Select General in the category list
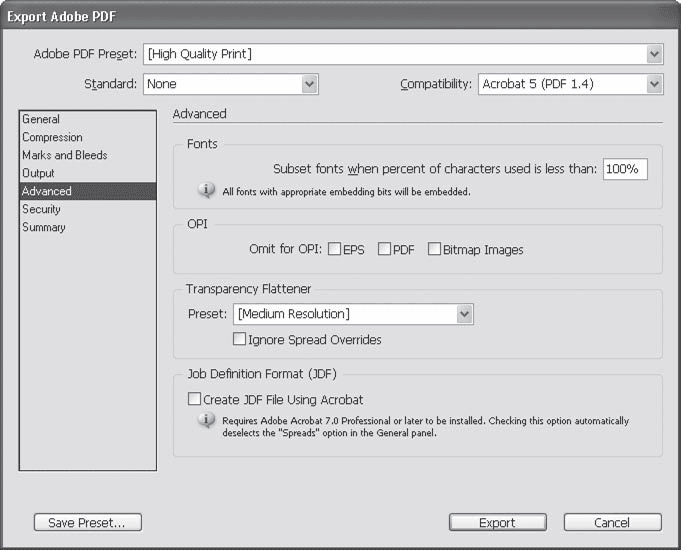The width and height of the screenshot is (681, 550). pos(41,120)
